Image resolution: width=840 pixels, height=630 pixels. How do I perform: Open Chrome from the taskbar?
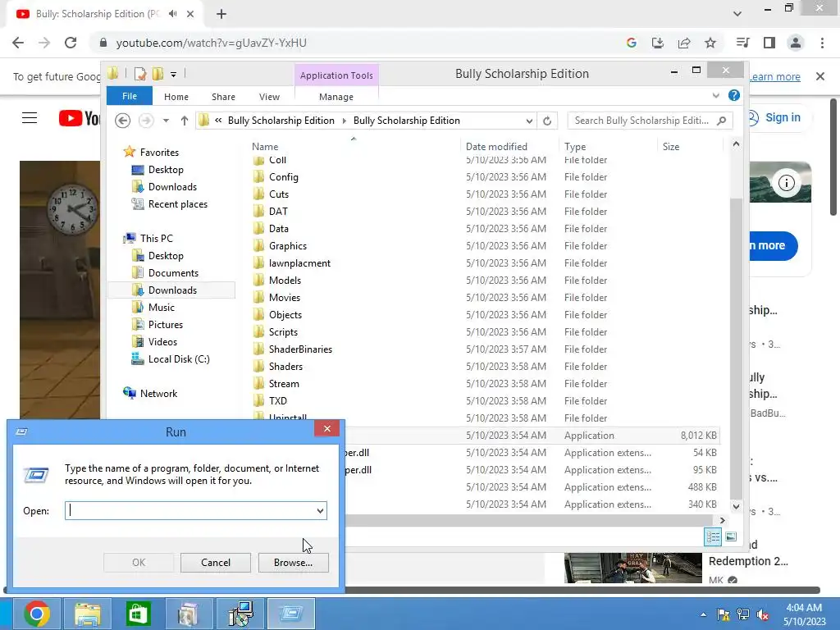tap(36, 614)
